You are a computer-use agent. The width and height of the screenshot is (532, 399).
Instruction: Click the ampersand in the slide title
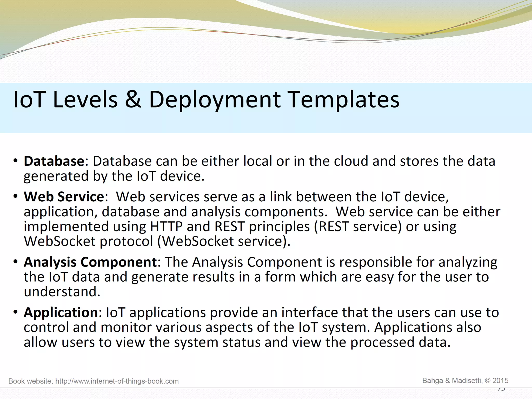133,99
